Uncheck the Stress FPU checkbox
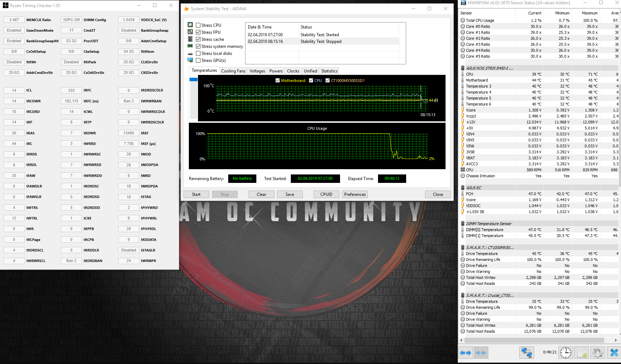Image resolution: width=621 pixels, height=364 pixels. click(198, 32)
